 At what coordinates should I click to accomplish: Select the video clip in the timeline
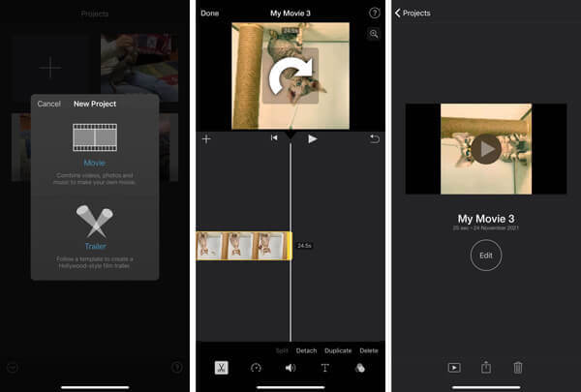click(243, 246)
